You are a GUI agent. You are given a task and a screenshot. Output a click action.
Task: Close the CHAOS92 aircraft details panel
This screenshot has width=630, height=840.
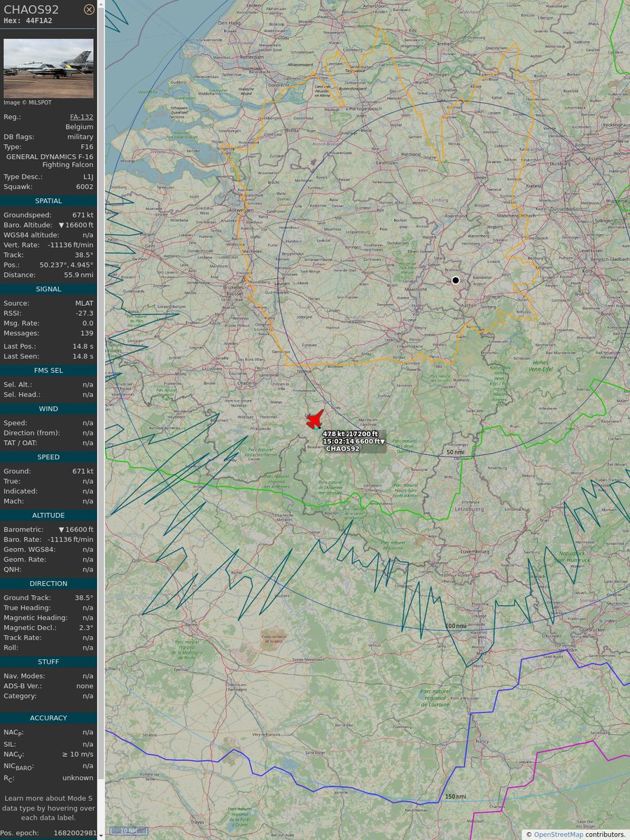[89, 9]
